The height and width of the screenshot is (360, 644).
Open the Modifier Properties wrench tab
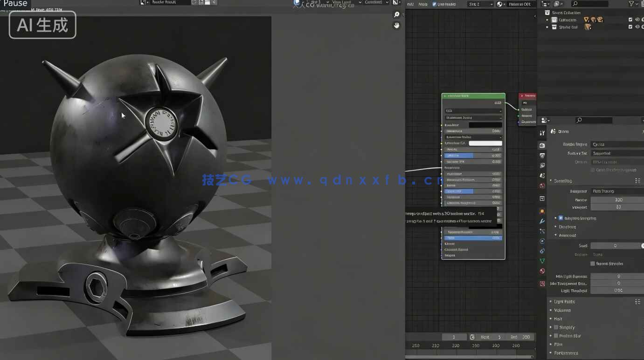542,221
